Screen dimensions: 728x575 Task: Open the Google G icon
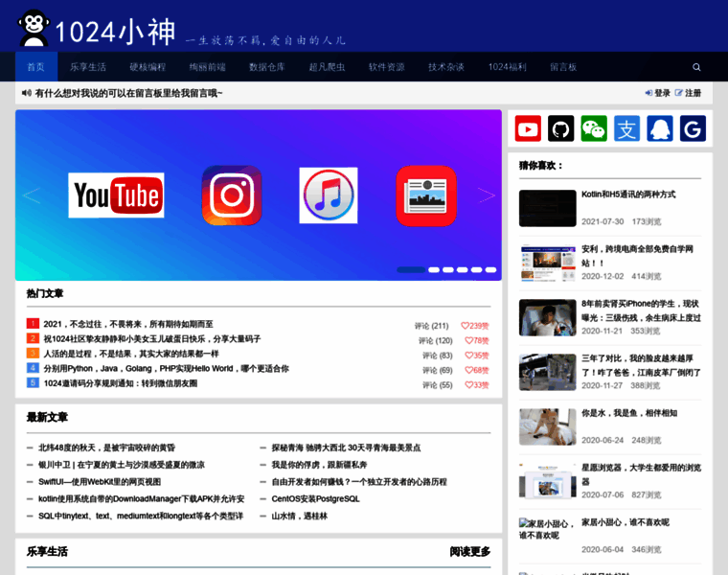693,128
